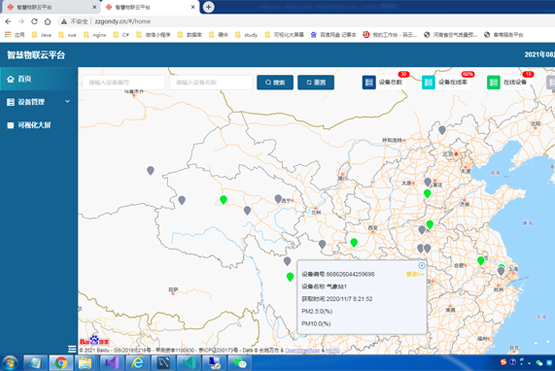The width and height of the screenshot is (555, 371).
Task: Click the blue 搜索 search button
Action: [x=275, y=82]
